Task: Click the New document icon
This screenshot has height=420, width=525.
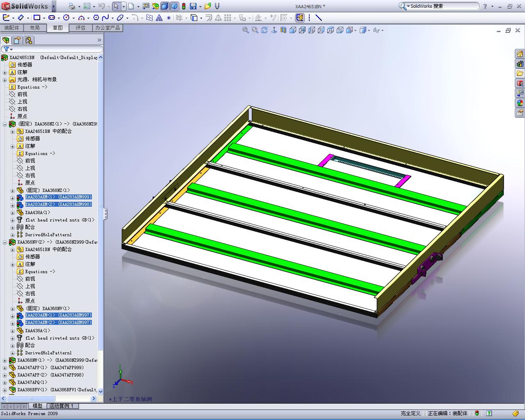Action: click(x=131, y=6)
